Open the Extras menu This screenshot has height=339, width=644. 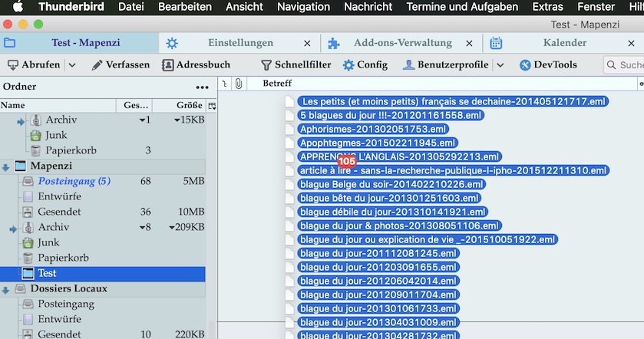[x=547, y=7]
